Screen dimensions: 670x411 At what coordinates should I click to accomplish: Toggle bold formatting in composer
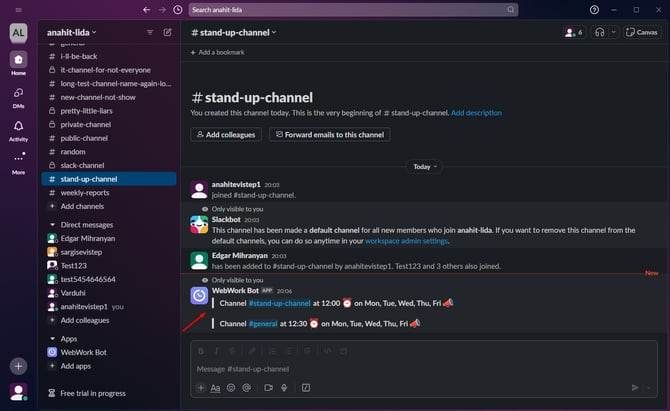coord(201,351)
